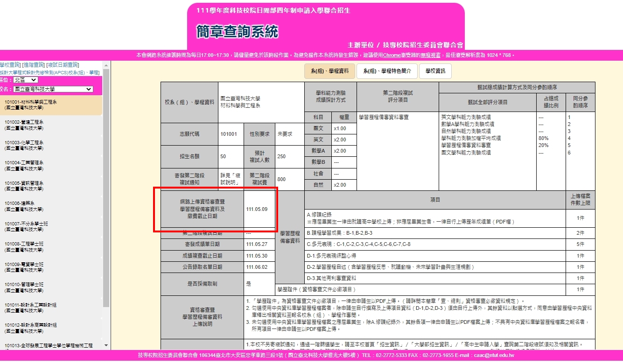The width and height of the screenshot is (623, 364).
Task: Click the sidebar scroll-down arrow
Action: [106, 345]
